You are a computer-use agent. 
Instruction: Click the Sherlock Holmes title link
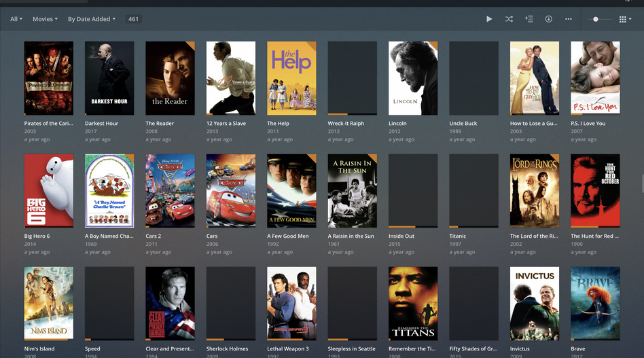tap(227, 349)
